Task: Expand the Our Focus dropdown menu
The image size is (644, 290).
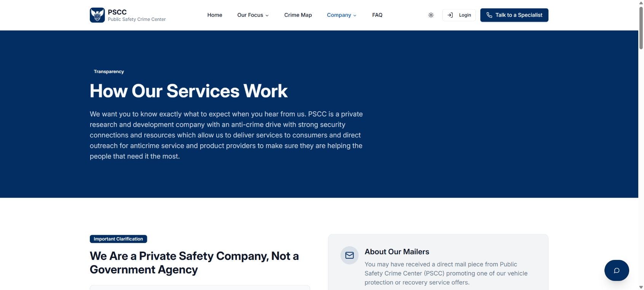Action: [x=253, y=15]
